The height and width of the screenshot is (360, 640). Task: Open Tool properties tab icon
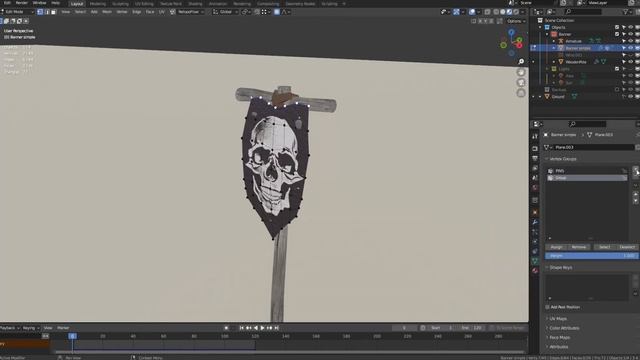pyautogui.click(x=535, y=136)
